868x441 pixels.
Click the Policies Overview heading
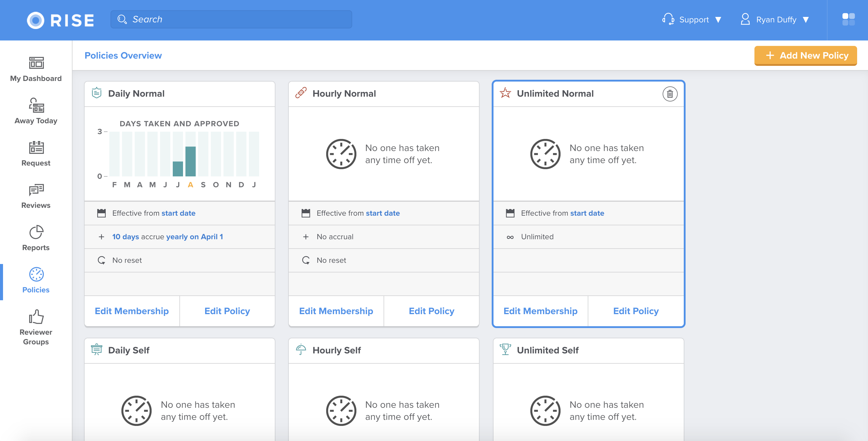pyautogui.click(x=123, y=55)
